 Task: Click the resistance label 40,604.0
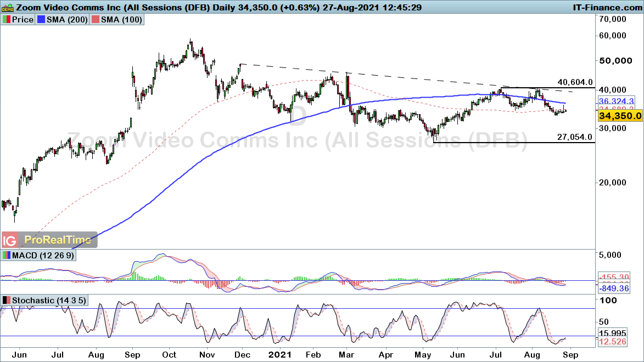[x=575, y=82]
